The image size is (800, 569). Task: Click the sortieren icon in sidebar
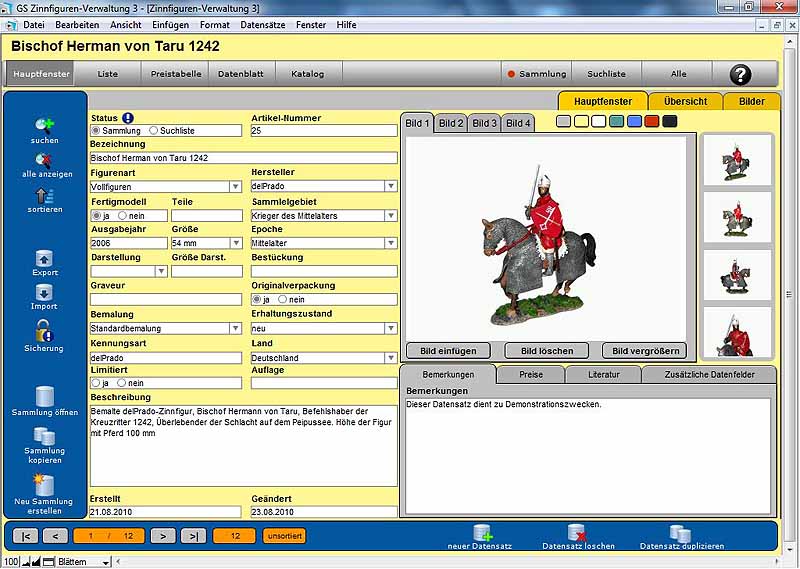(44, 195)
